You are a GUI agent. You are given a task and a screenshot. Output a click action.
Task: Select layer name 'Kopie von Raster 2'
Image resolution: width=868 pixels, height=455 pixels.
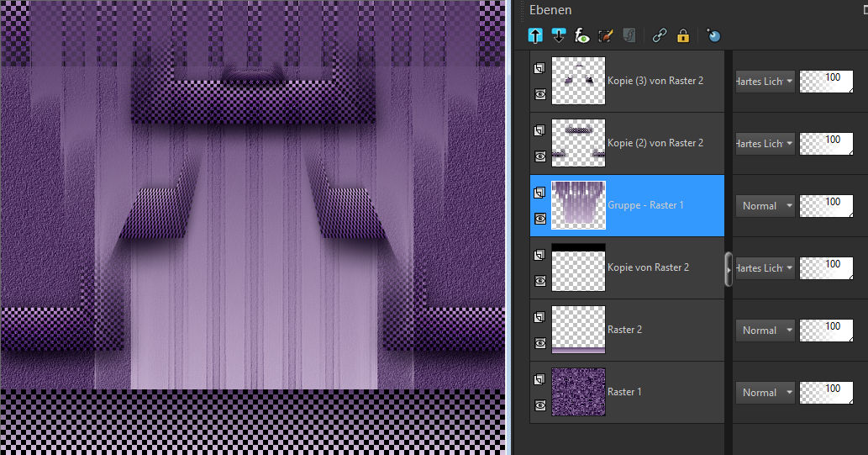(x=648, y=267)
